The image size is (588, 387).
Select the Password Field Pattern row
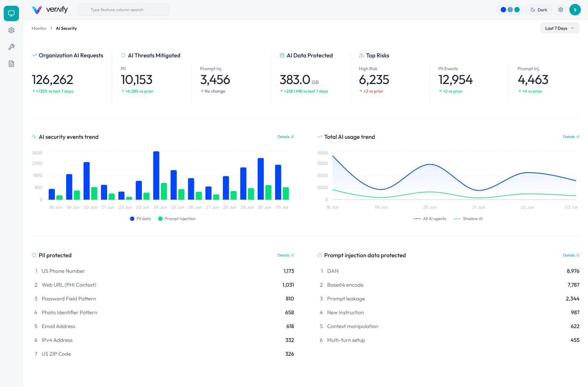[x=163, y=299]
